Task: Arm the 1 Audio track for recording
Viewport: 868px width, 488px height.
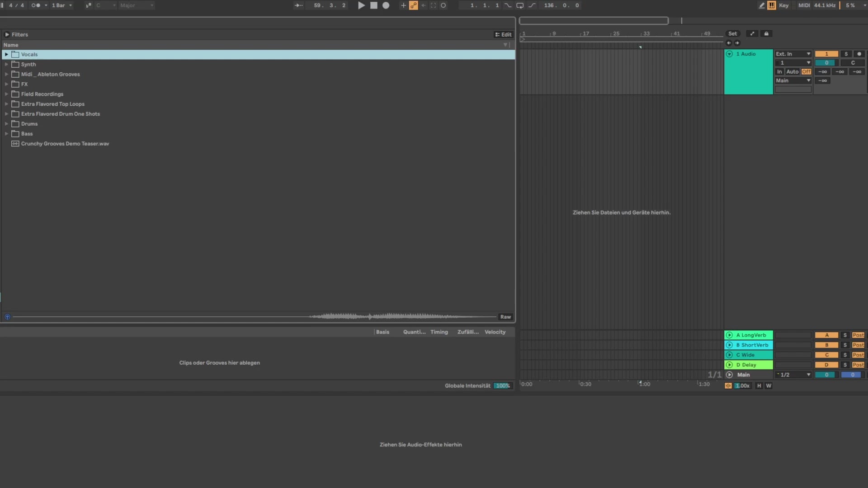Action: [x=859, y=54]
